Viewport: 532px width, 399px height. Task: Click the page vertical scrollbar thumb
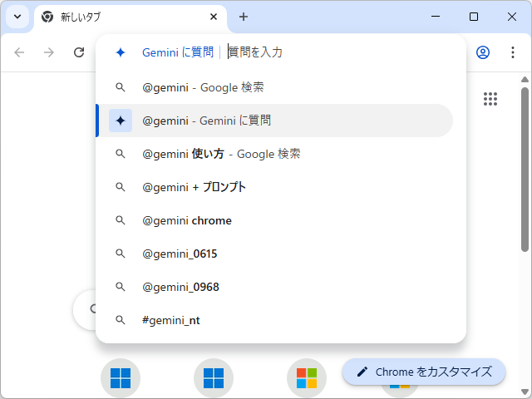(525, 170)
